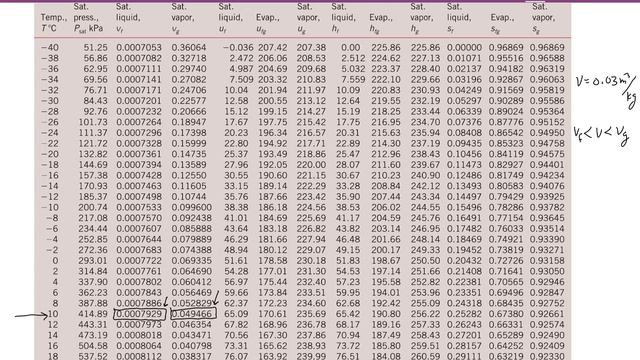
Task: Click the sf value 0.00000
Action: 464,48
